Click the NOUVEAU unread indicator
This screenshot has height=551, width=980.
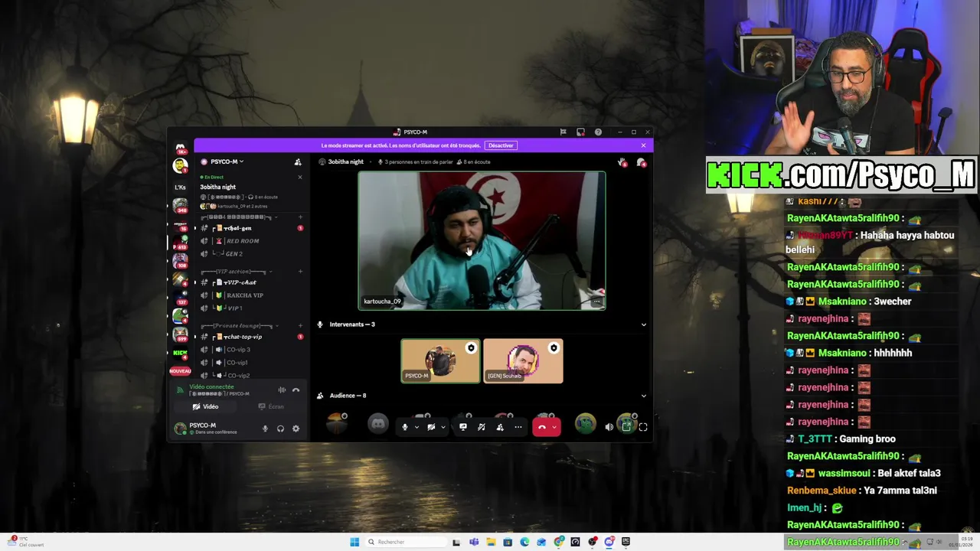(180, 371)
